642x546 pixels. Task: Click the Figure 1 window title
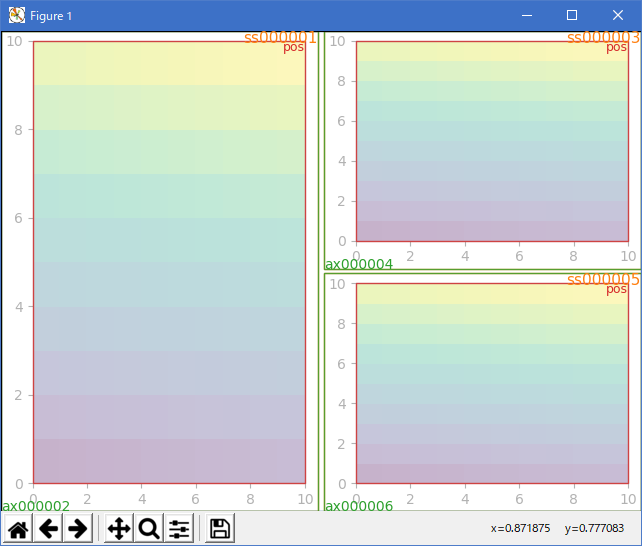tap(51, 16)
